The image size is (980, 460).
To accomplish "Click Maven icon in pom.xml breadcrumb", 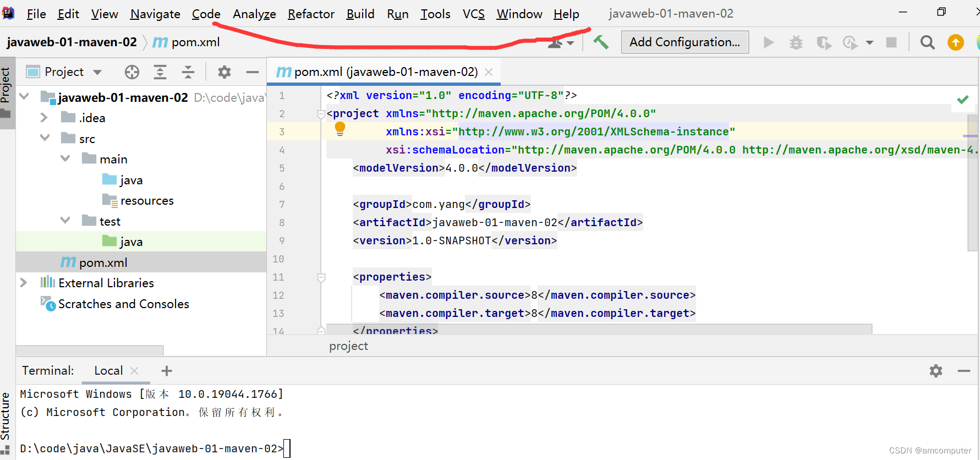I will pos(160,42).
